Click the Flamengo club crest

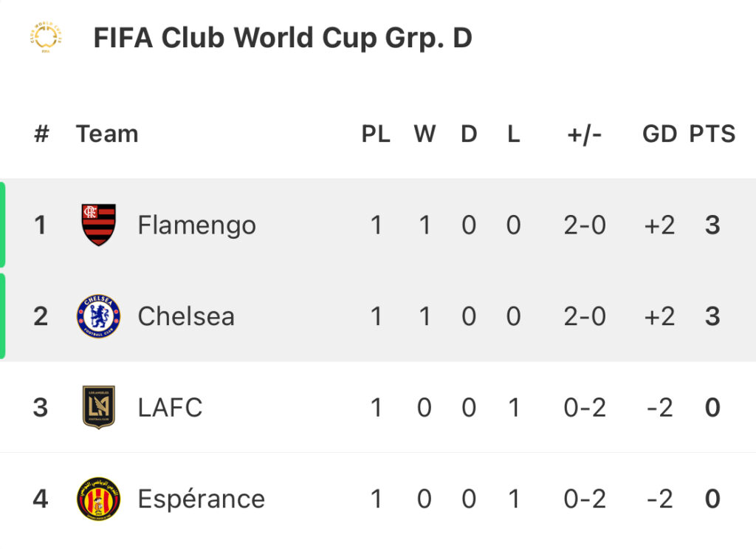[x=98, y=225]
